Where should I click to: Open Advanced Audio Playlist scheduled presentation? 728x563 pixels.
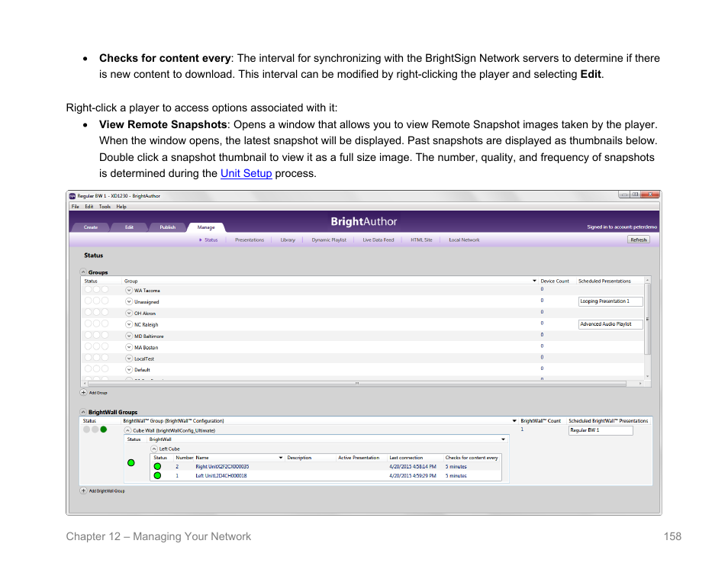coord(610,324)
